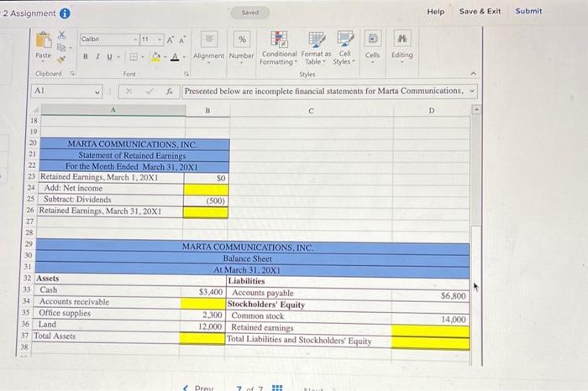This screenshot has width=588, height=391.
Task: Click the Cash $3,400 cell
Action: [203, 292]
